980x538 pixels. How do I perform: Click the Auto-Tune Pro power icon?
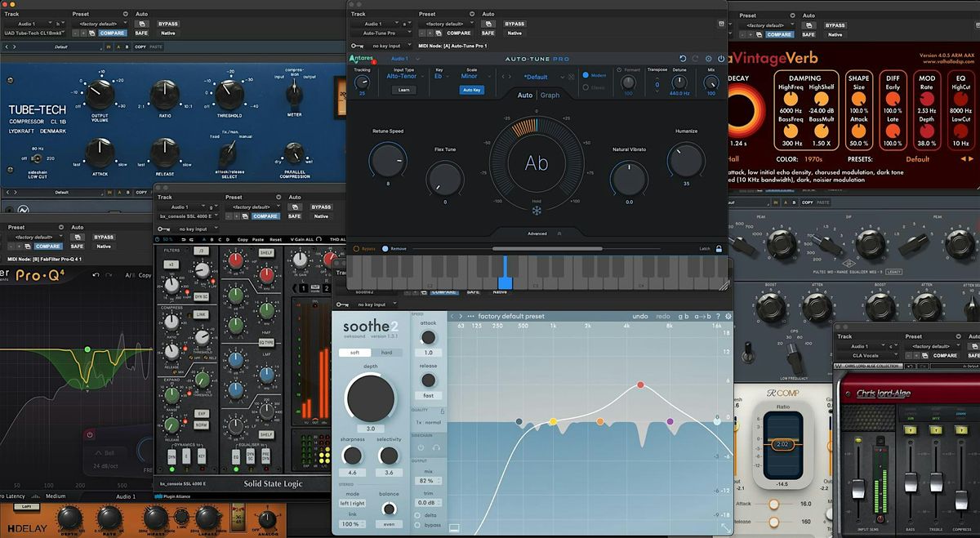[720, 59]
